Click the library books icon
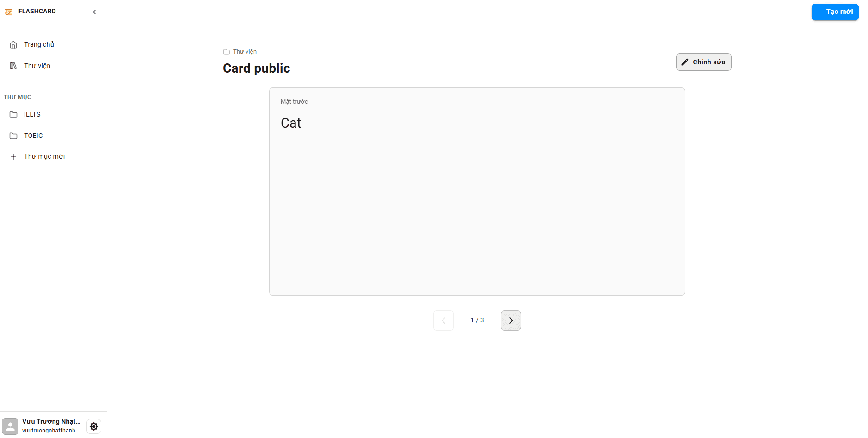 pyautogui.click(x=13, y=66)
